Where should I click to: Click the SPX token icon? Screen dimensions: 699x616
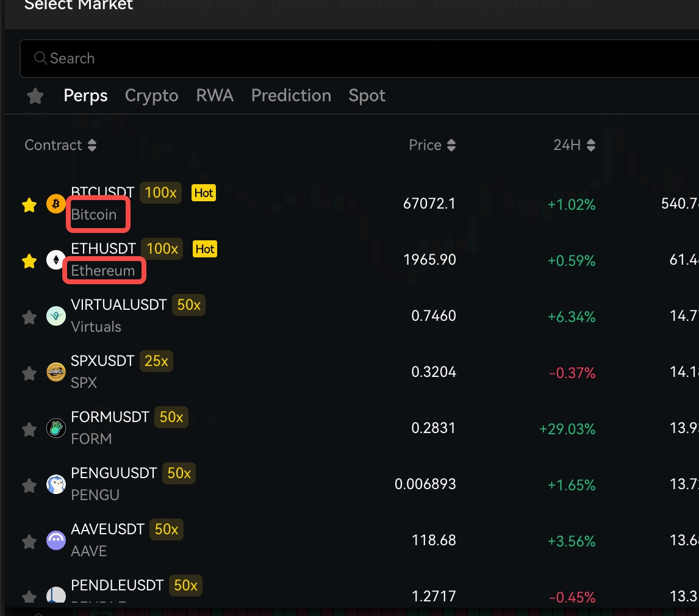point(56,372)
